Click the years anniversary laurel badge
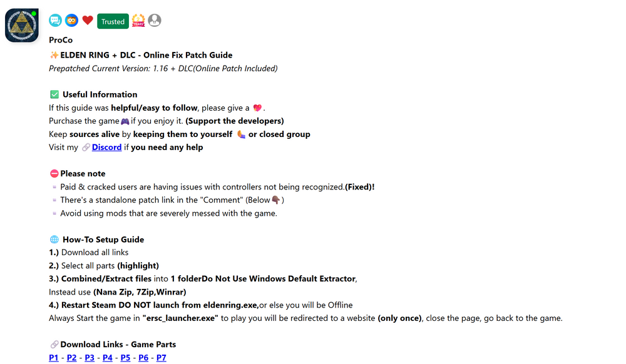The height and width of the screenshot is (364, 626). pos(138,21)
